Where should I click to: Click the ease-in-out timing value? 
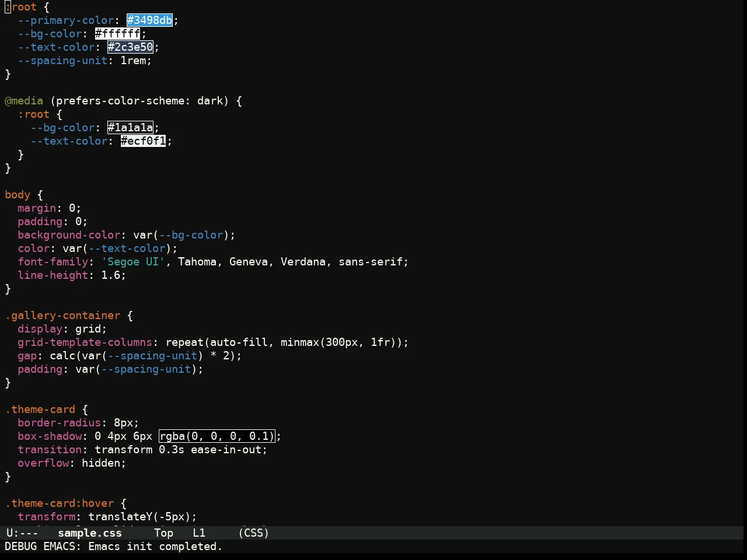pyautogui.click(x=226, y=450)
